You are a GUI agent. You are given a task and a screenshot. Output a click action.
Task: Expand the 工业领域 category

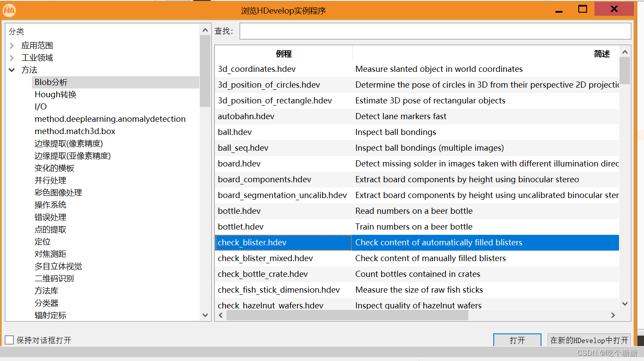[12, 58]
